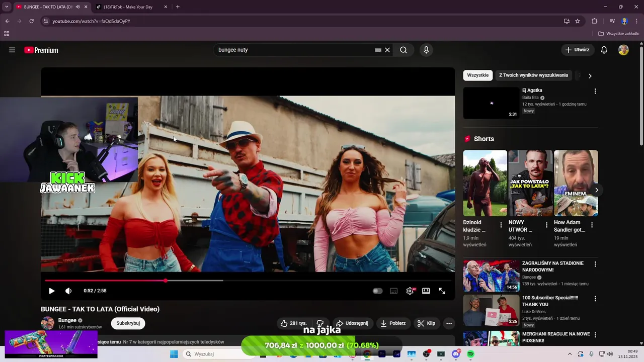Viewport: 644px width, 362px height.
Task: Clear the search query with X
Action: 387,50
